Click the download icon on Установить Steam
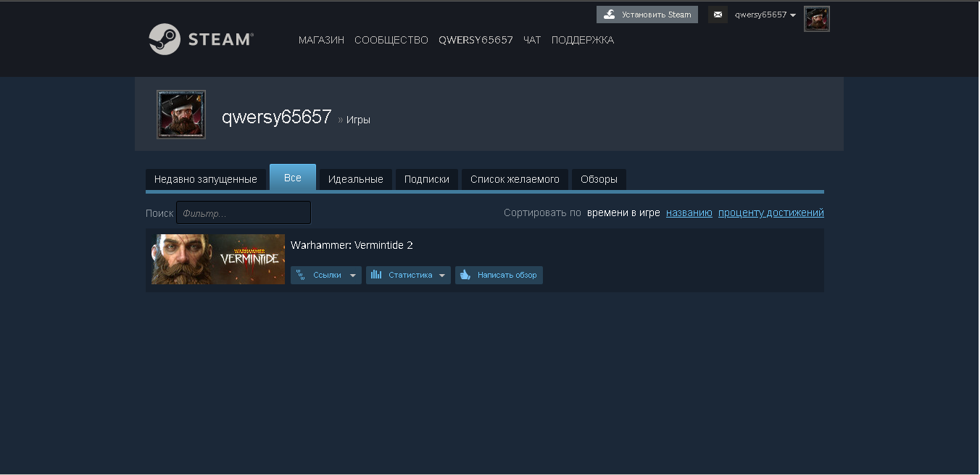Screen dimensions: 980x475 click(x=610, y=15)
